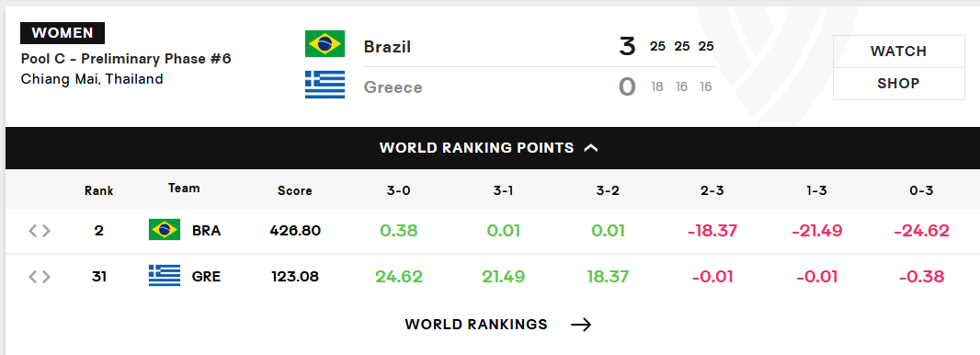Click the 3-0 column header
The width and height of the screenshot is (980, 355).
[399, 190]
